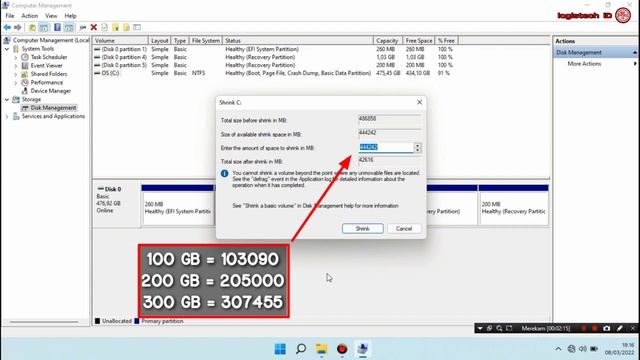Expand Services and Applications node

coord(7,116)
